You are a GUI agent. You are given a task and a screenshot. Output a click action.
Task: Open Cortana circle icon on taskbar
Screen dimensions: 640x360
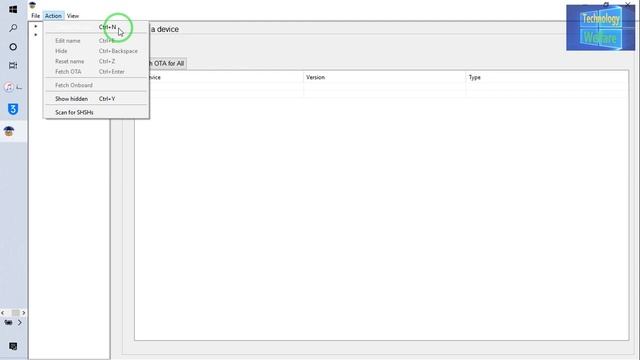[x=13, y=47]
